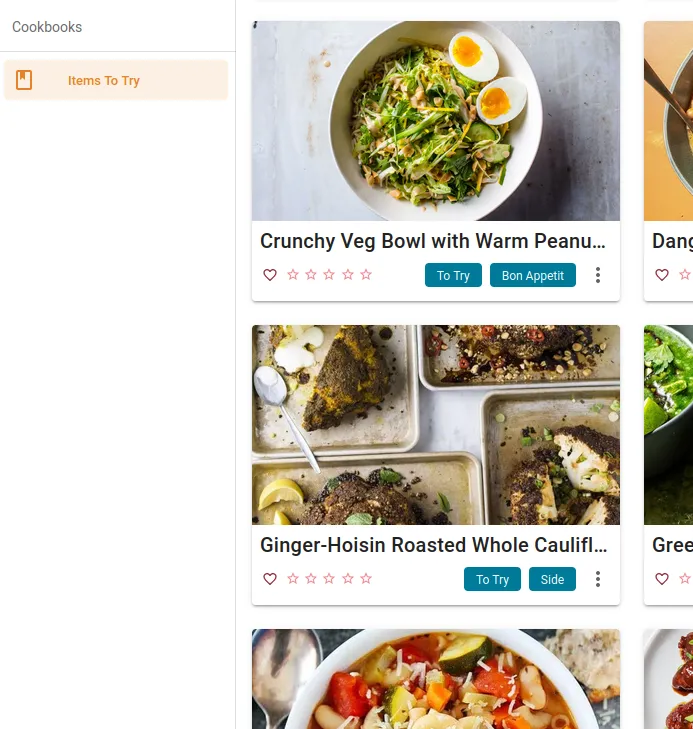Rate Crunchy Veg Bowl three stars
The height and width of the screenshot is (729, 693).
(x=329, y=275)
